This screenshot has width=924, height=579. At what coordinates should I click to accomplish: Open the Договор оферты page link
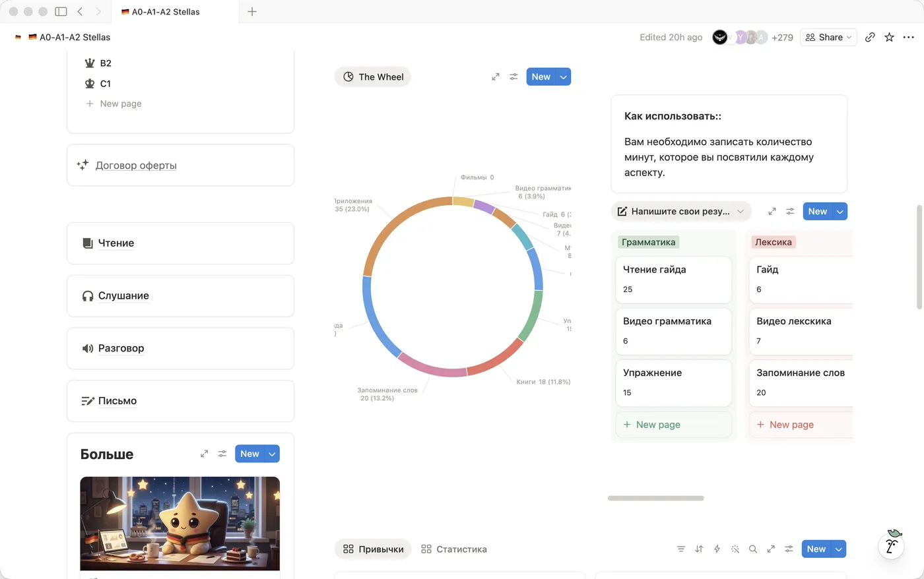tap(136, 166)
